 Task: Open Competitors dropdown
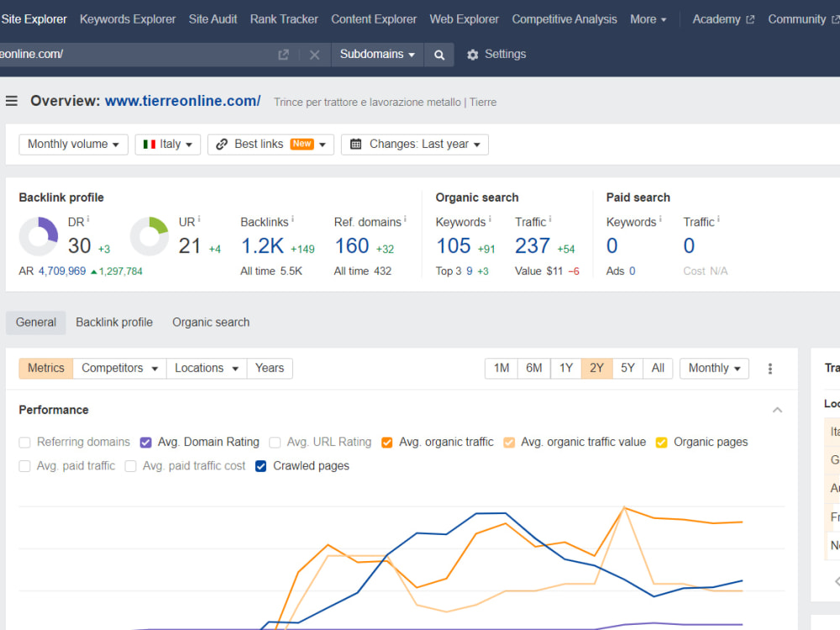point(119,369)
